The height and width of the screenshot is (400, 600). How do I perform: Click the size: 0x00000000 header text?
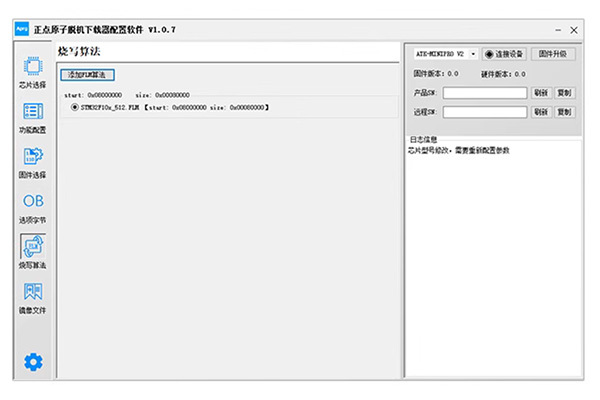coord(162,95)
